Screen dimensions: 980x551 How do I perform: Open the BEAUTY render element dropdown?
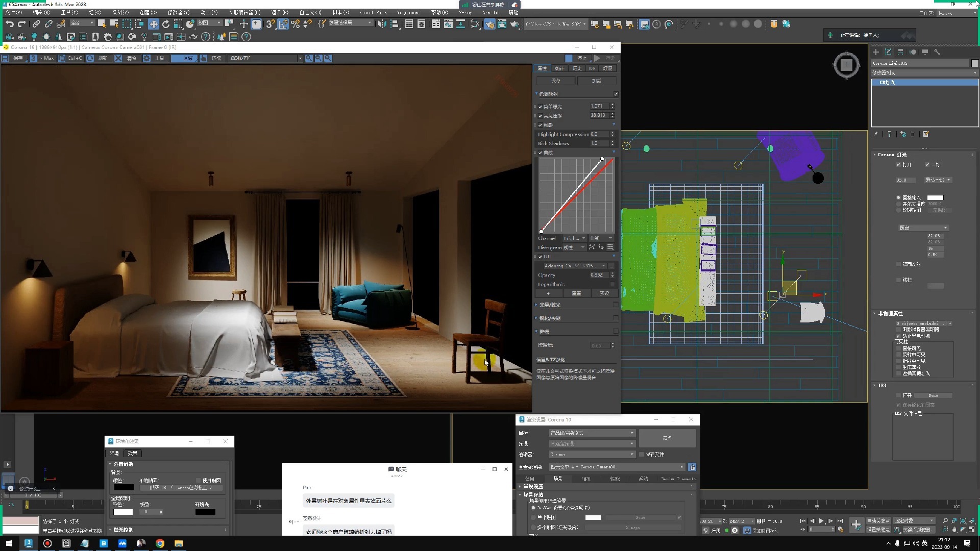click(x=265, y=58)
